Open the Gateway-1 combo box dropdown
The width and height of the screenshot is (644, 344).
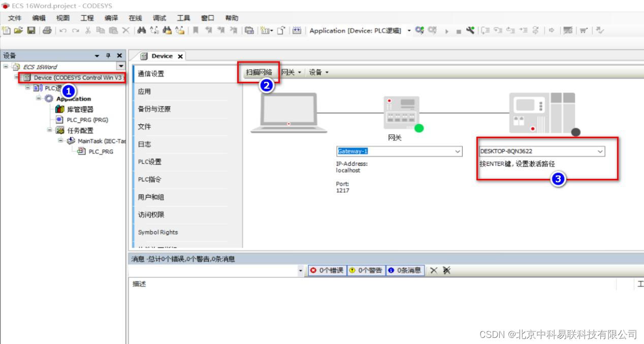click(x=458, y=151)
